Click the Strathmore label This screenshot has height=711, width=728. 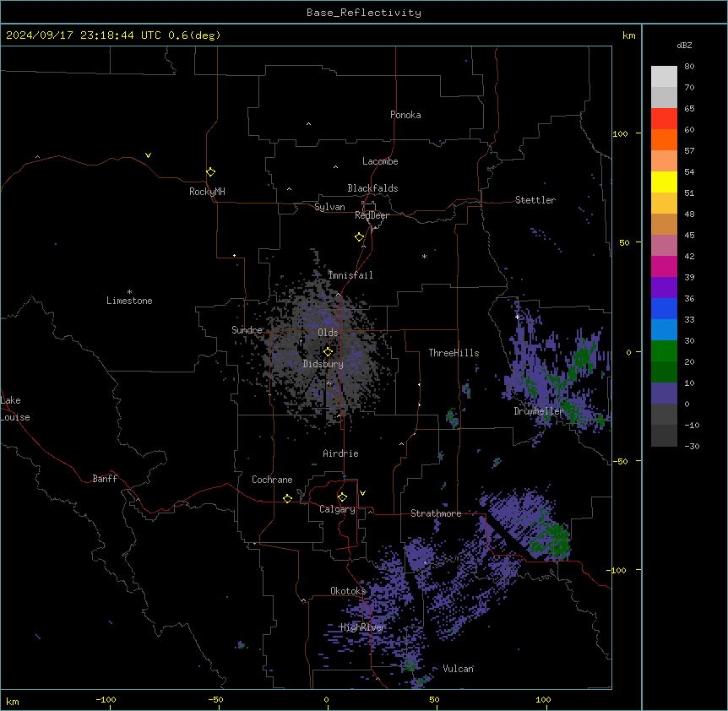(x=436, y=513)
